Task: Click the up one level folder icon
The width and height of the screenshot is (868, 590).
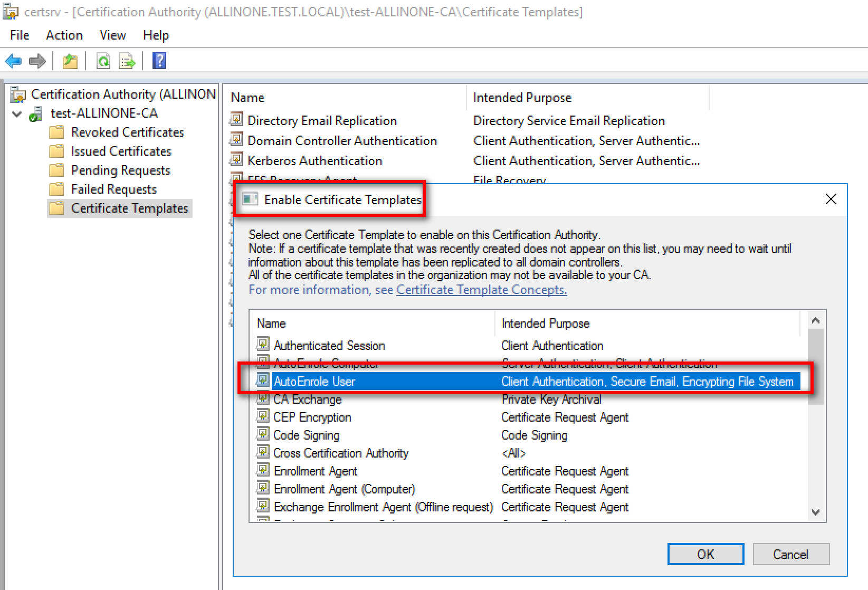Action: pos(70,61)
